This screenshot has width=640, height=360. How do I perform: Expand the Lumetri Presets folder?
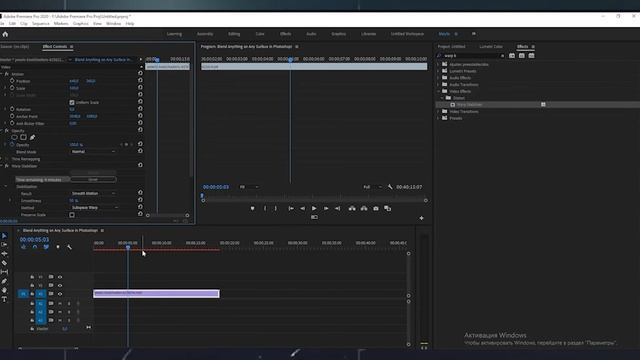pyautogui.click(x=439, y=71)
